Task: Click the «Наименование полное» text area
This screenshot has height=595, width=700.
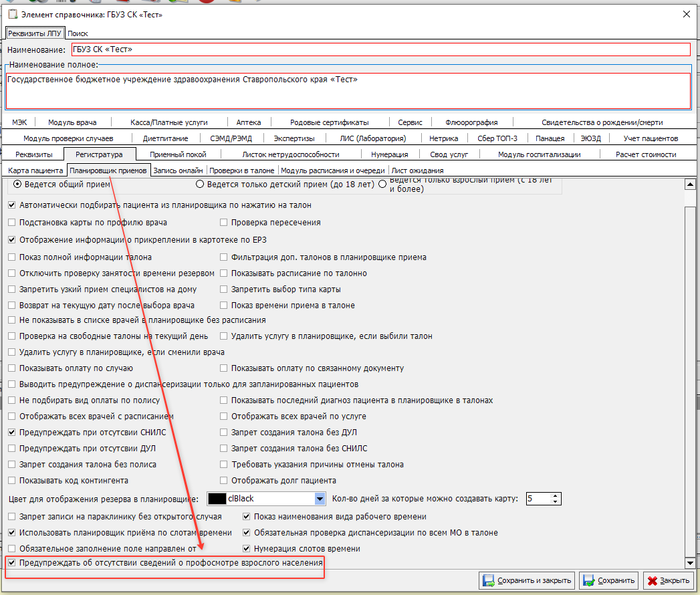Action: click(x=348, y=91)
